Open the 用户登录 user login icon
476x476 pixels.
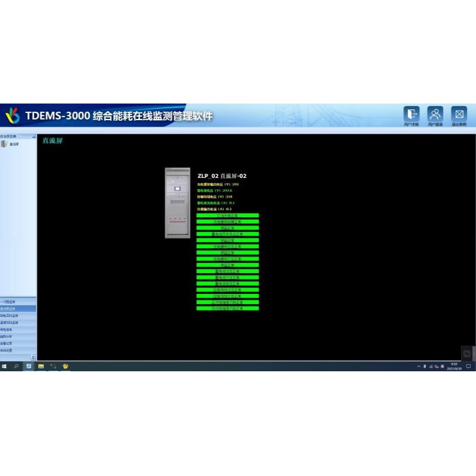click(x=436, y=114)
